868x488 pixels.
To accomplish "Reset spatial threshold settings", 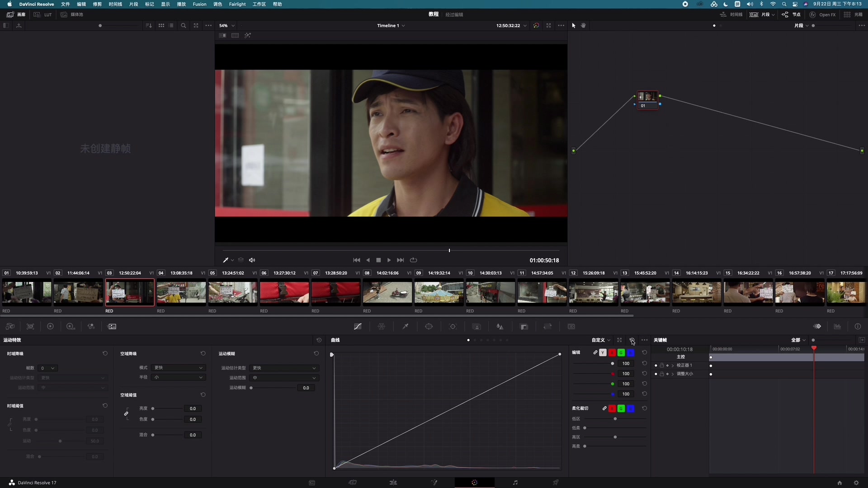I will pos(203,395).
